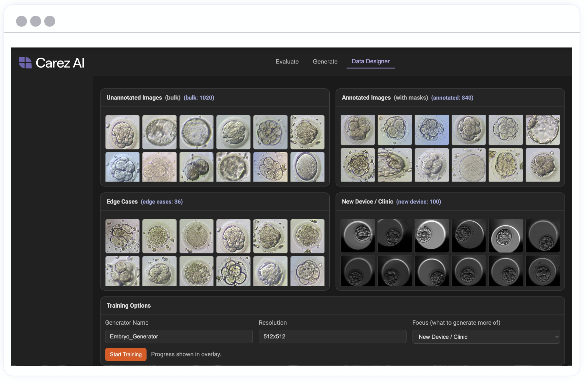Open the single oval oocyte thumbnail in Unannotated Images
This screenshot has width=588, height=382.
pos(307,167)
